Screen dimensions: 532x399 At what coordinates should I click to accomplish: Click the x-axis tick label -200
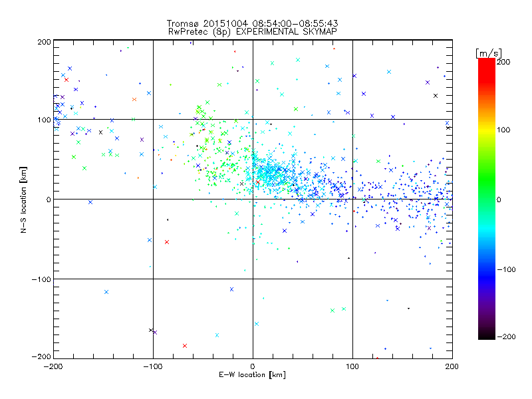coord(53,366)
